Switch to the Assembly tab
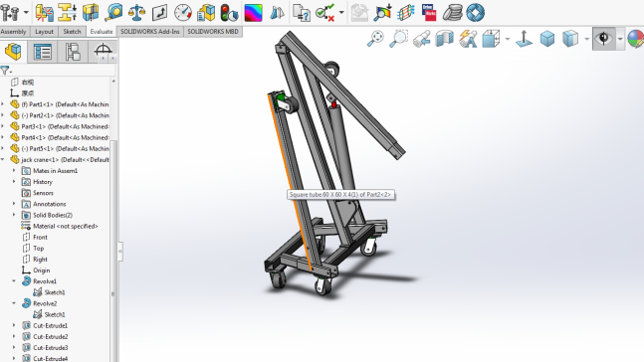The width and height of the screenshot is (644, 362). [x=14, y=32]
